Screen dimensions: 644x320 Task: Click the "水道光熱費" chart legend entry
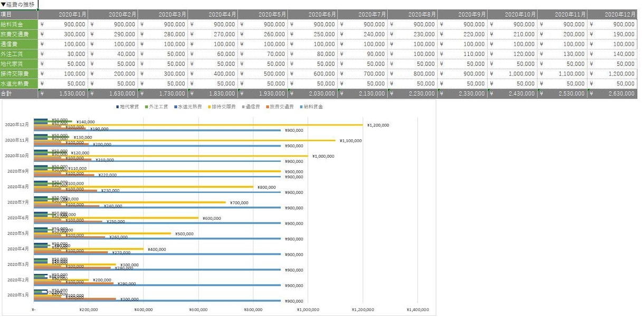[x=187, y=107]
